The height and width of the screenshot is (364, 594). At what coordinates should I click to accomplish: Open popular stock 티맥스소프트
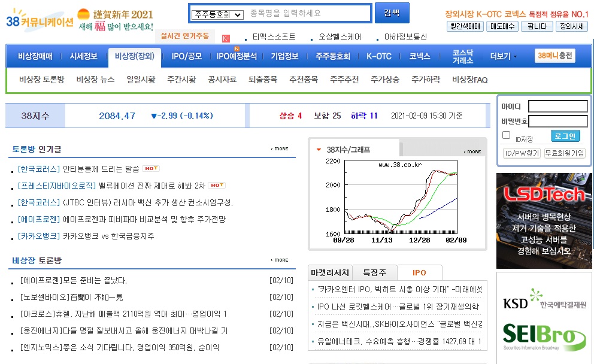[274, 37]
